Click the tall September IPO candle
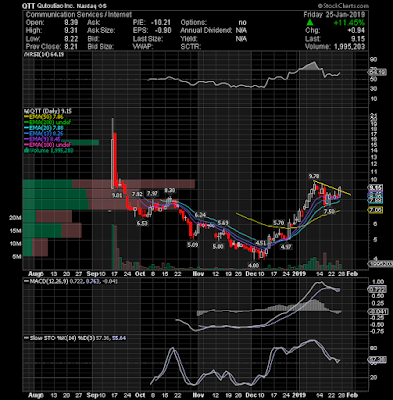Image resolution: width=393 pixels, height=400 pixels. pos(112,153)
